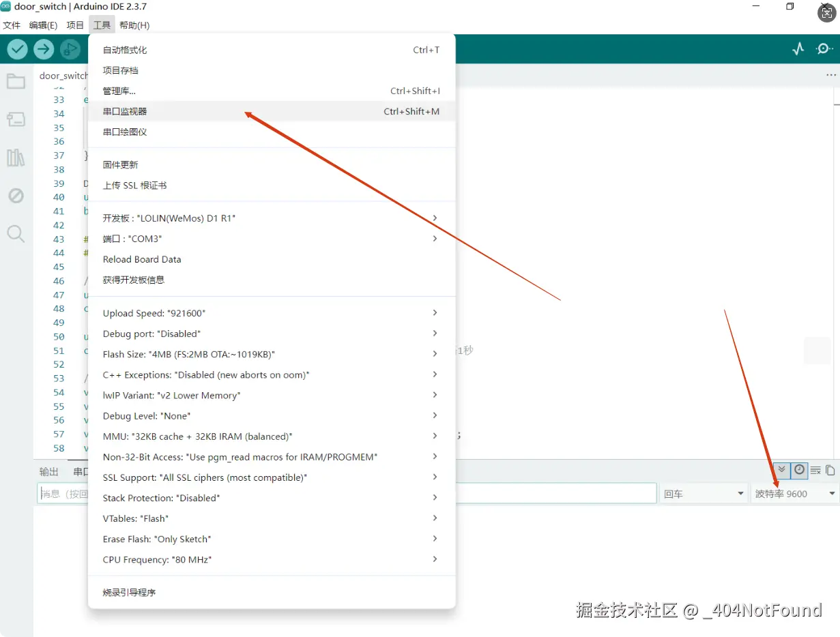Viewport: 840px width, 637px height.
Task: Open the 项目 menu
Action: [75, 25]
